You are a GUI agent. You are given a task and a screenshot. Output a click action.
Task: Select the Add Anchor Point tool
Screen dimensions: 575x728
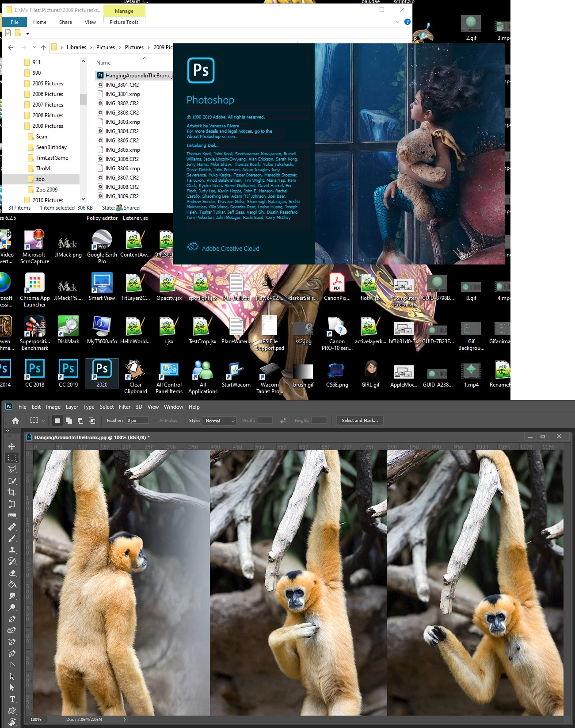[x=12, y=642]
